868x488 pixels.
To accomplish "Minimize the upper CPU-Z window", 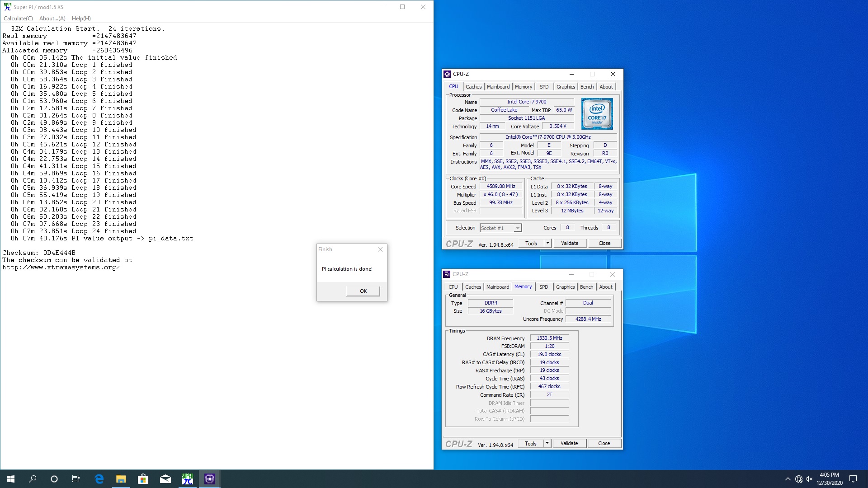I will [572, 74].
